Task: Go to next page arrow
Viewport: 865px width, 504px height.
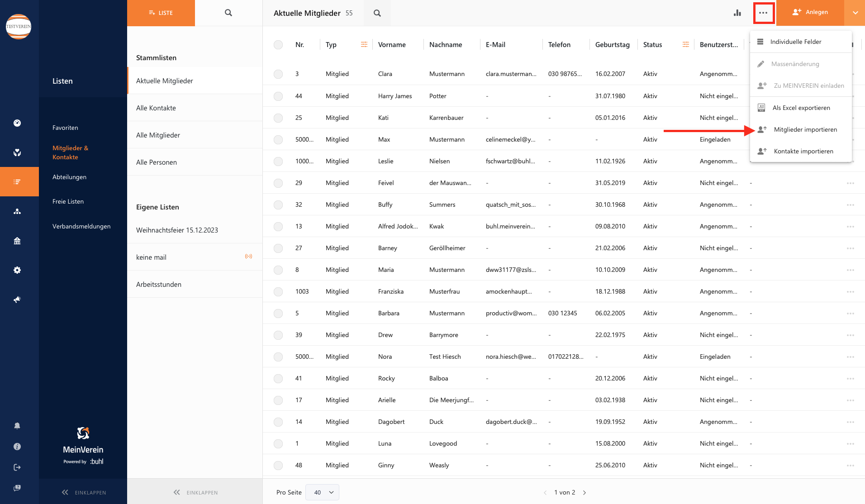Action: [x=585, y=493]
